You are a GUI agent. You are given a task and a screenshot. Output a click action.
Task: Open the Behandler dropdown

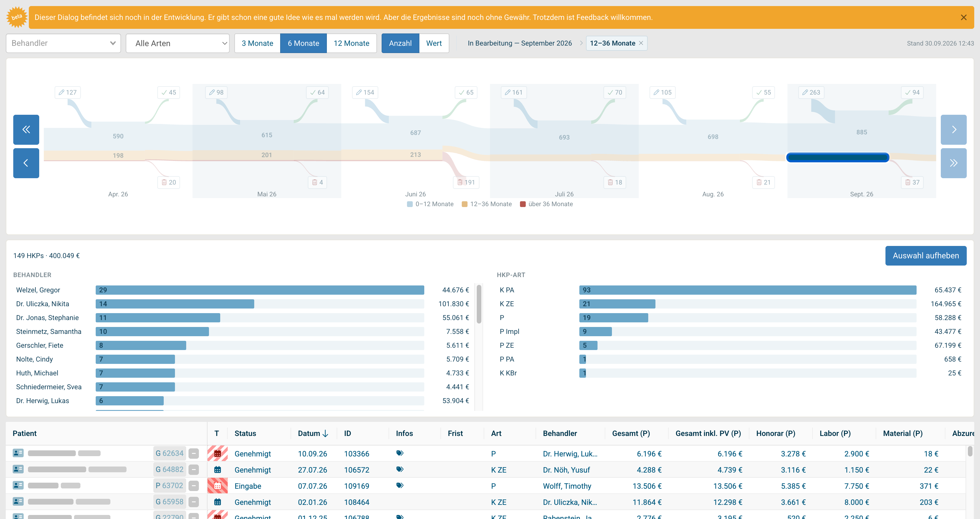coord(63,43)
